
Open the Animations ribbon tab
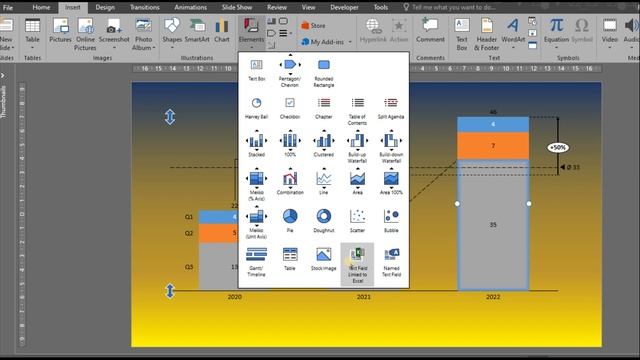pos(190,7)
